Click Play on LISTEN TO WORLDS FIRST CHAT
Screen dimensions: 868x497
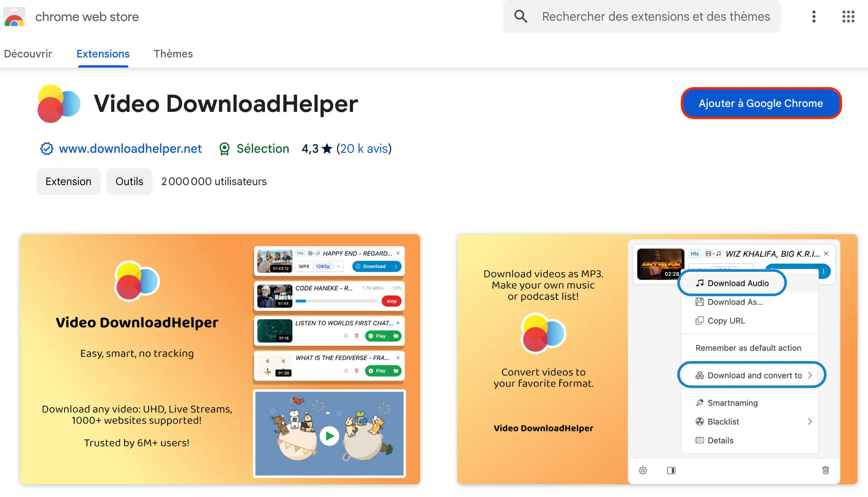[x=378, y=336]
